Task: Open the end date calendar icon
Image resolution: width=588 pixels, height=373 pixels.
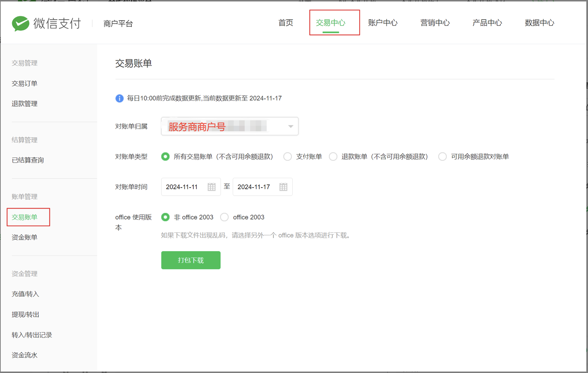Action: (x=283, y=187)
